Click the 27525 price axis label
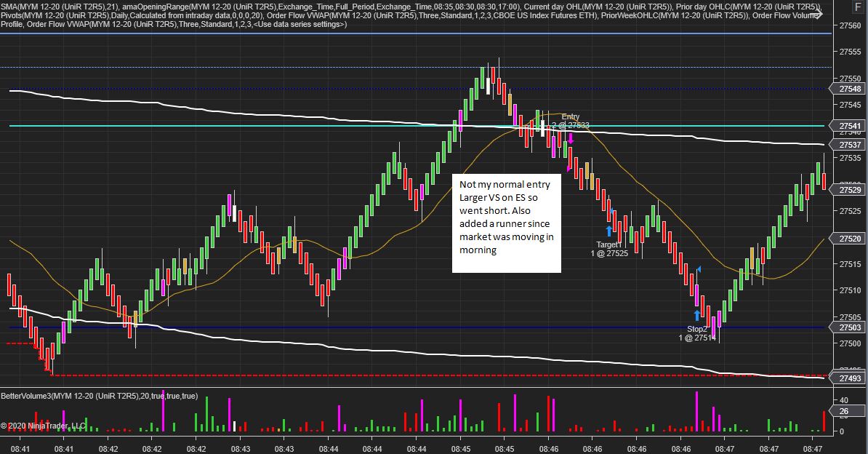 pos(851,211)
